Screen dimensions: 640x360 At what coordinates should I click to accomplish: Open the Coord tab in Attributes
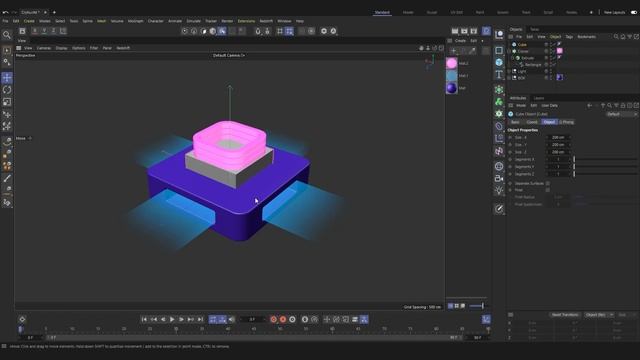tap(532, 122)
